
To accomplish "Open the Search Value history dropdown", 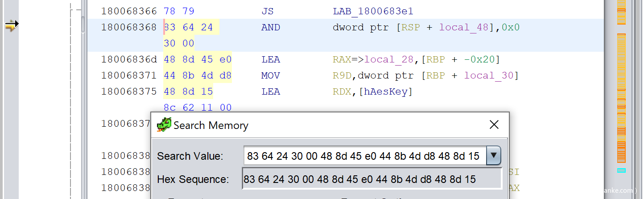I will pyautogui.click(x=493, y=156).
